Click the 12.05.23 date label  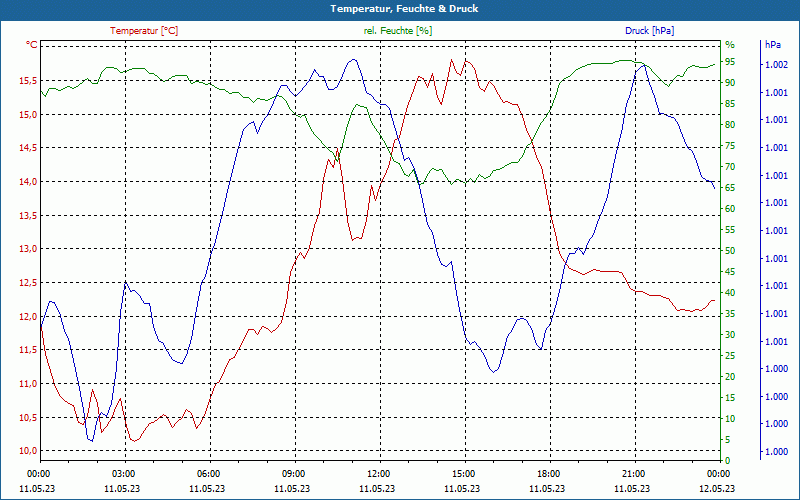click(x=717, y=488)
